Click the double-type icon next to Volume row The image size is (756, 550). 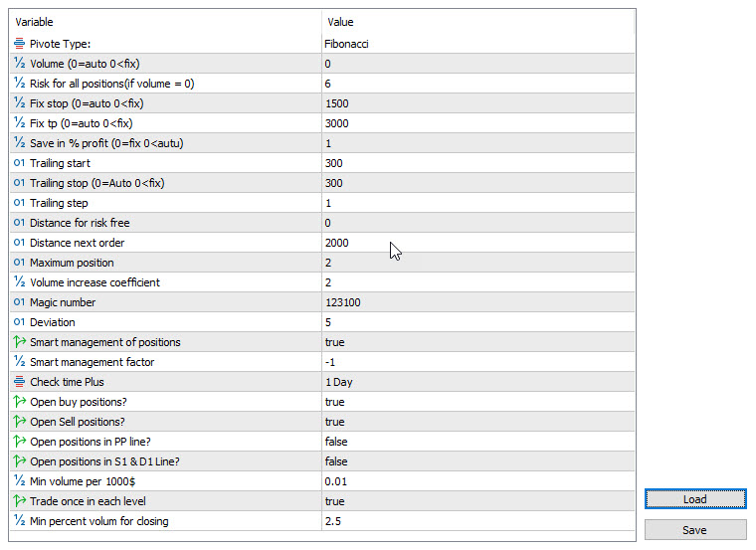pos(20,64)
